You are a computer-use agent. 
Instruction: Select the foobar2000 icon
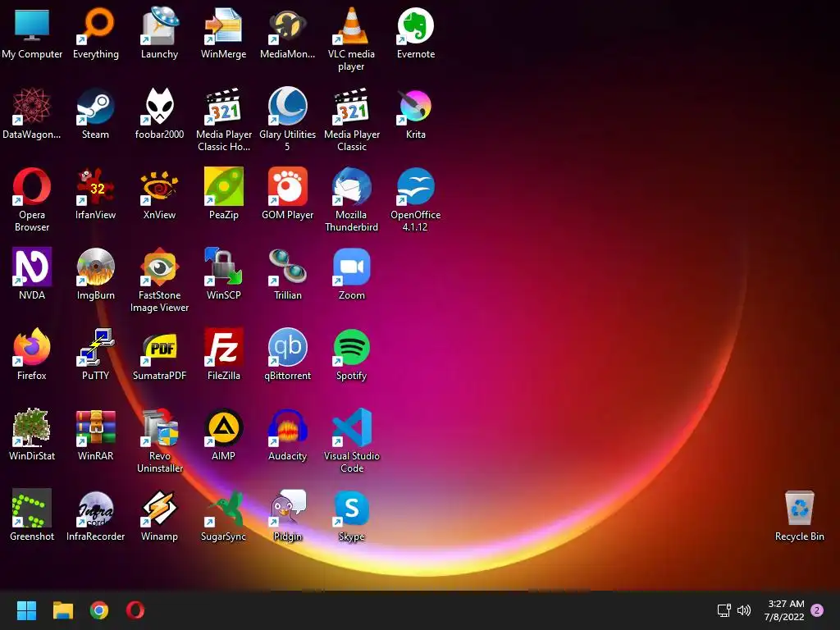160,106
